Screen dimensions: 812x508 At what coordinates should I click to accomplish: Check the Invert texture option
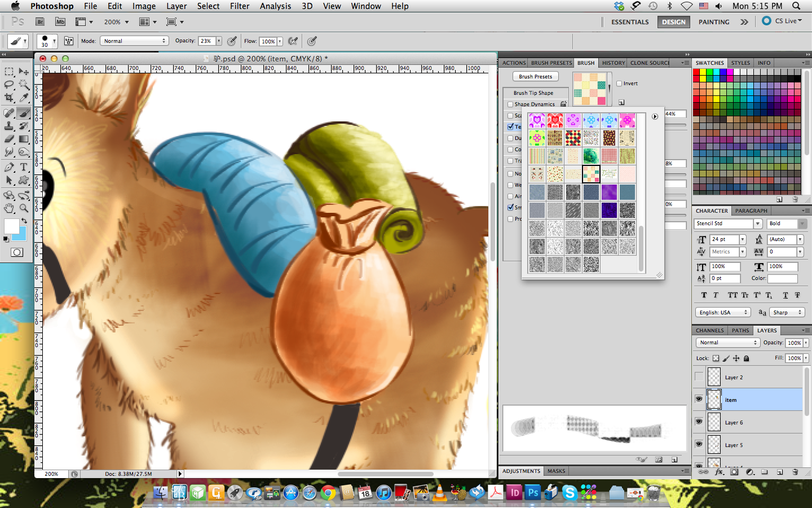[619, 84]
